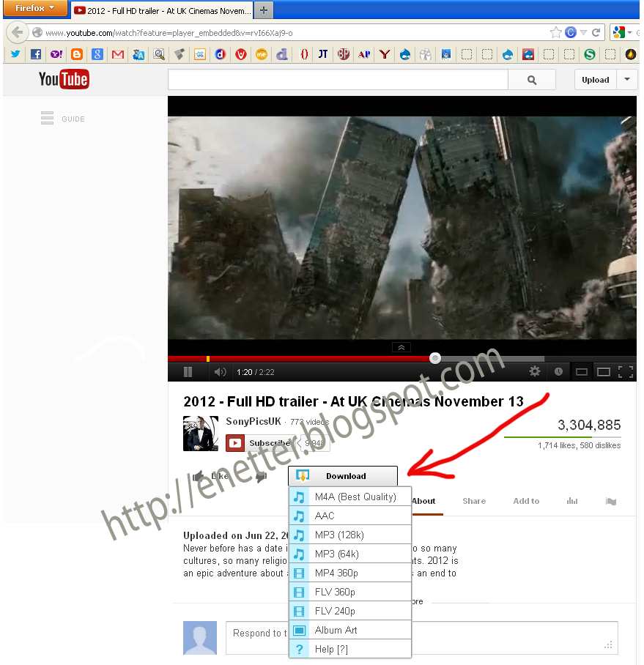The height and width of the screenshot is (665, 644).
Task: Click the Watch Later clock icon
Action: [x=559, y=371]
